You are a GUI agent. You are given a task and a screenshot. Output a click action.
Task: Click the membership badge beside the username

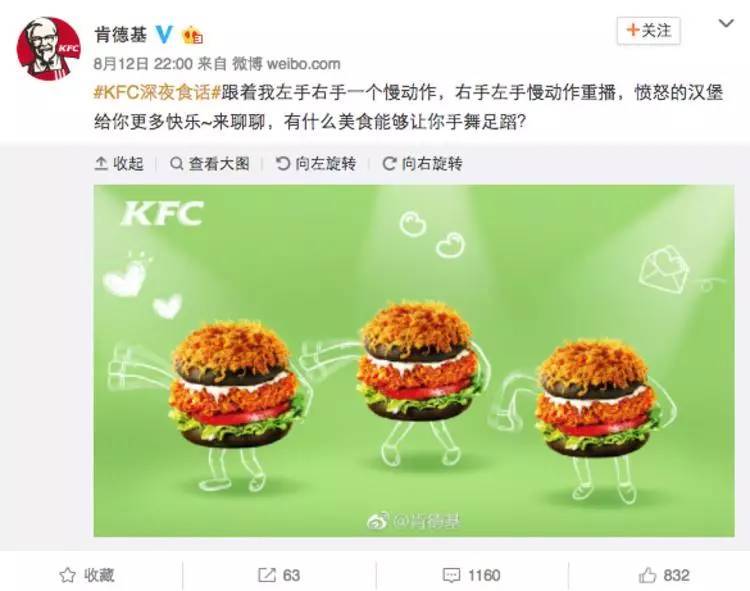pyautogui.click(x=192, y=35)
